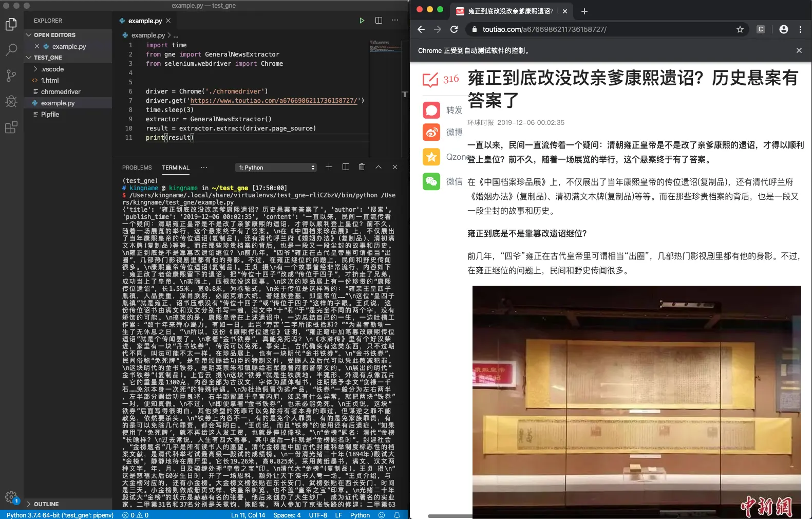
Task: Go forward in Chrome
Action: click(x=438, y=29)
